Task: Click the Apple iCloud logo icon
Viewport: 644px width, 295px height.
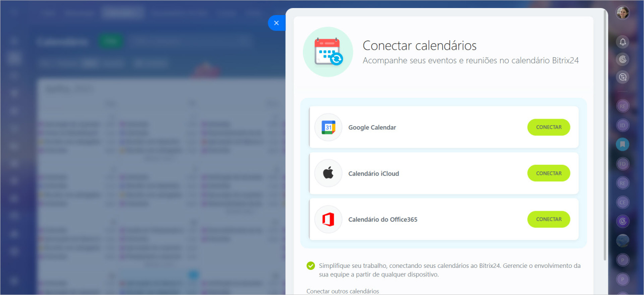Action: click(x=328, y=173)
